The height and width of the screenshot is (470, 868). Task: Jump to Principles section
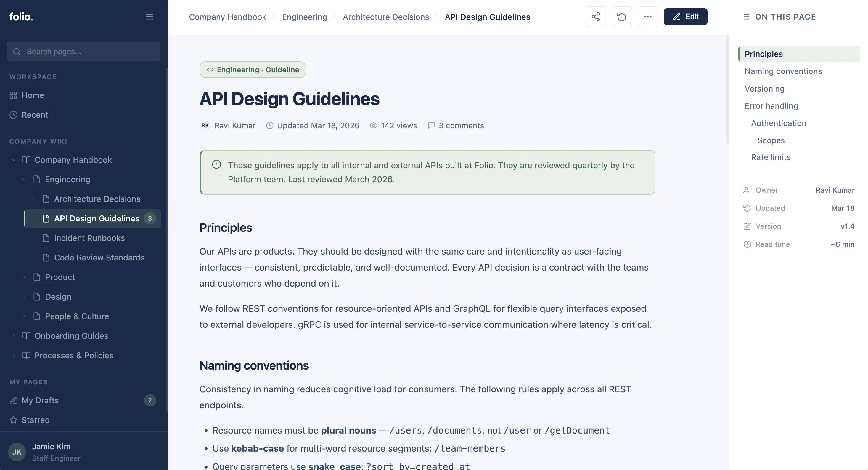click(799, 54)
